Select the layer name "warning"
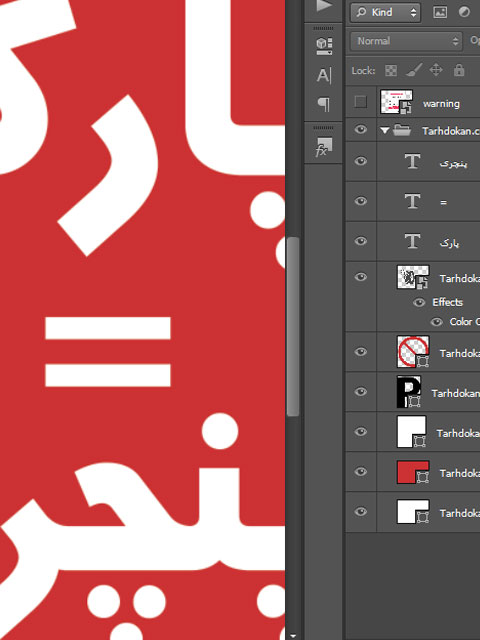Viewport: 480px width, 640px height. pyautogui.click(x=441, y=104)
